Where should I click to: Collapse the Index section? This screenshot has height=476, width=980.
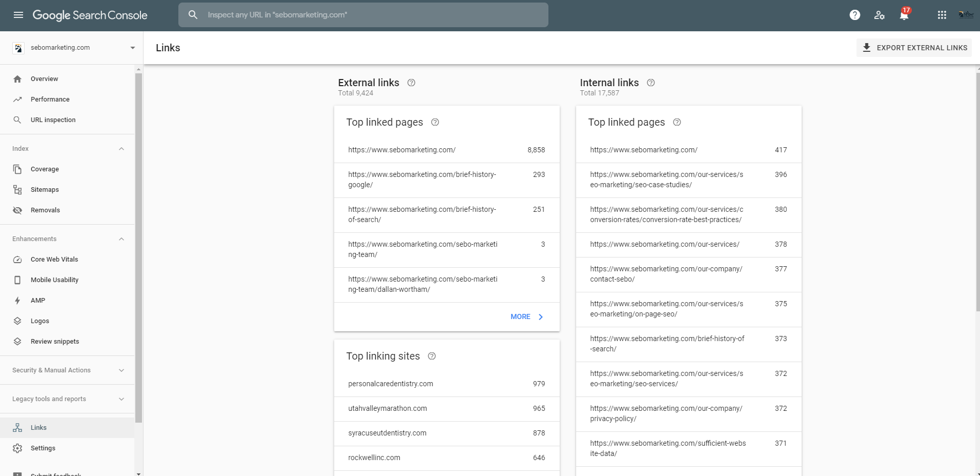[x=121, y=149]
